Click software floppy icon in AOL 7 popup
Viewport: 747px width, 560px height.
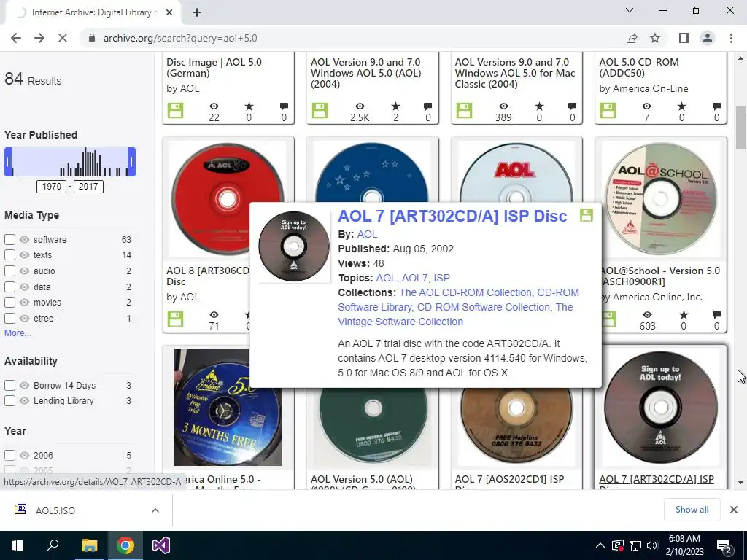(587, 215)
